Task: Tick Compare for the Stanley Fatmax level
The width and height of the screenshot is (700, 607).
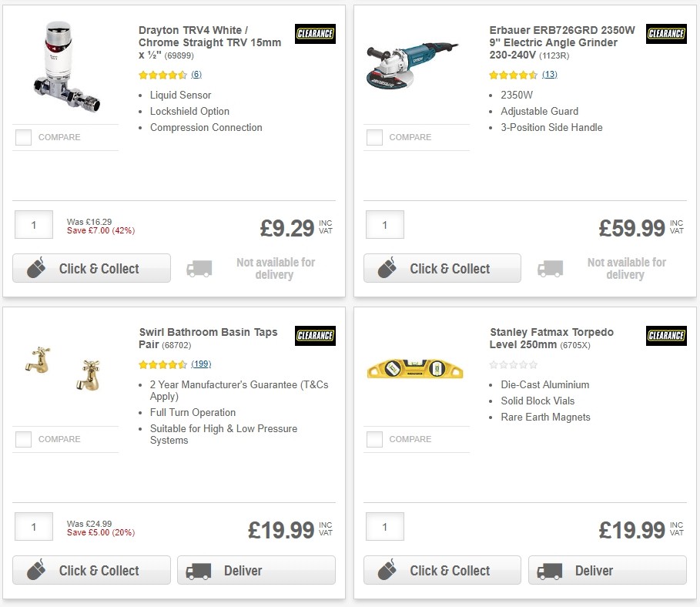Action: click(373, 439)
